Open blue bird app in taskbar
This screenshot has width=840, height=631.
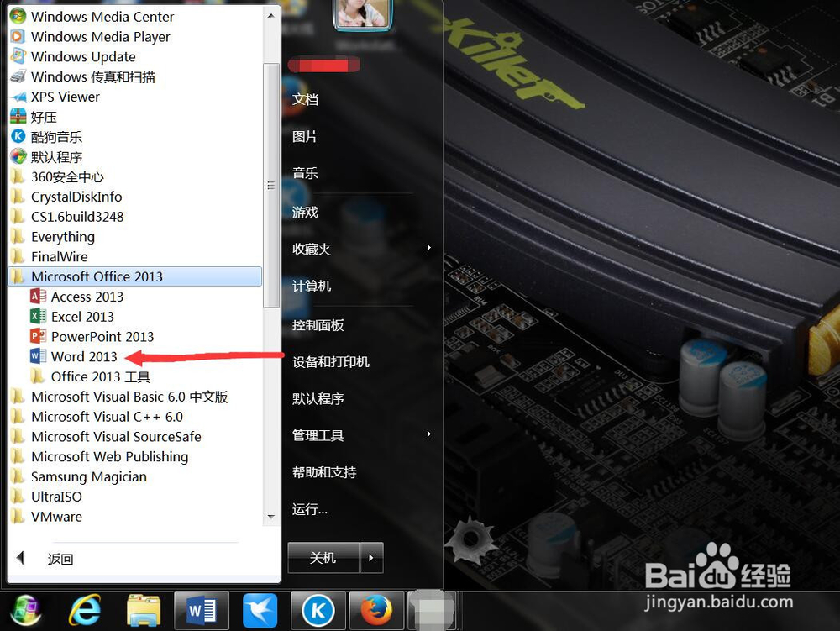pyautogui.click(x=260, y=611)
